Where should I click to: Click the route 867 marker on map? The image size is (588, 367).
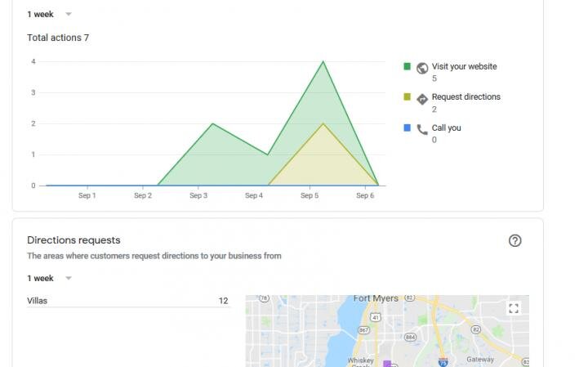[363, 330]
